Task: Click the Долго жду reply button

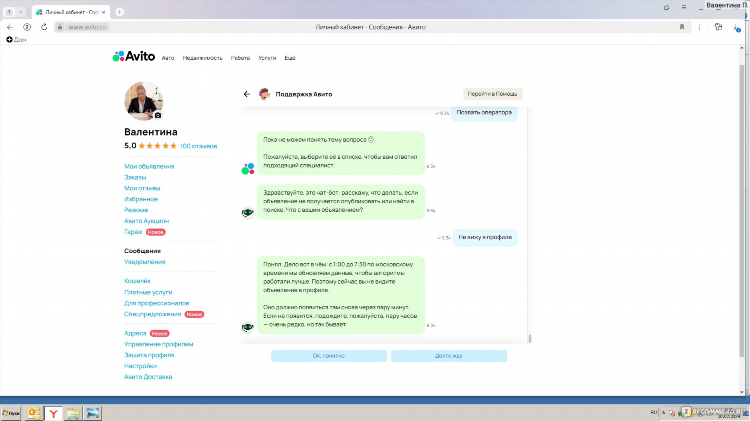Action: coord(449,356)
